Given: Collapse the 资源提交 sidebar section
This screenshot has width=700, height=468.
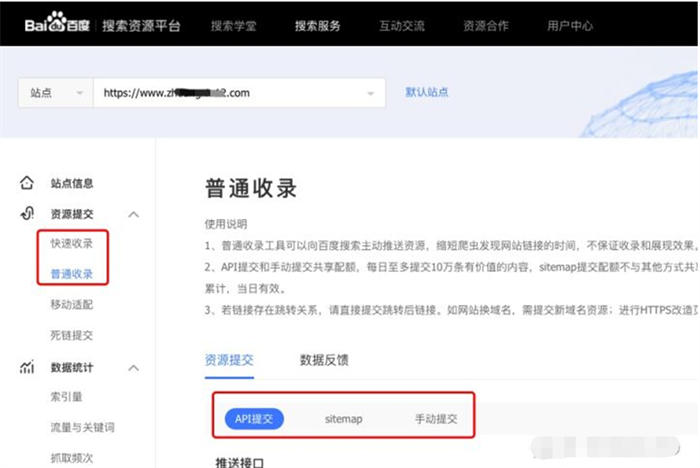Looking at the screenshot, I should [x=134, y=214].
